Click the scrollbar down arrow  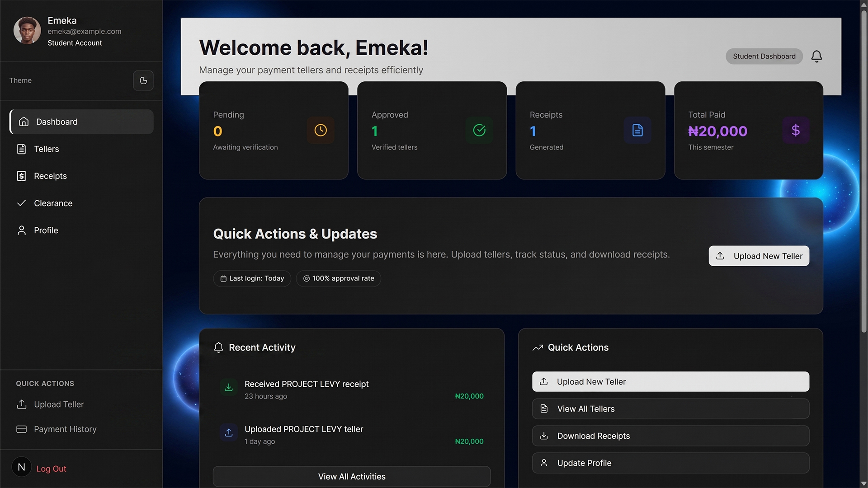click(x=863, y=483)
